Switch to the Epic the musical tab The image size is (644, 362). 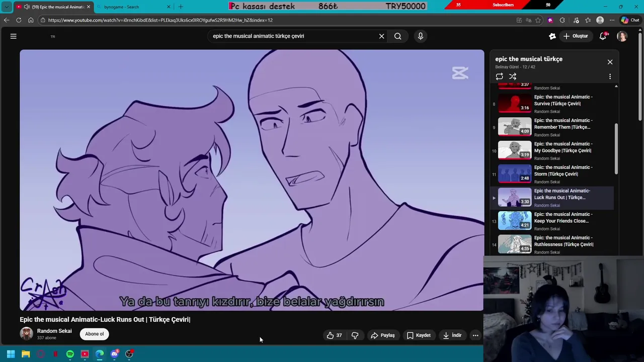point(54,7)
